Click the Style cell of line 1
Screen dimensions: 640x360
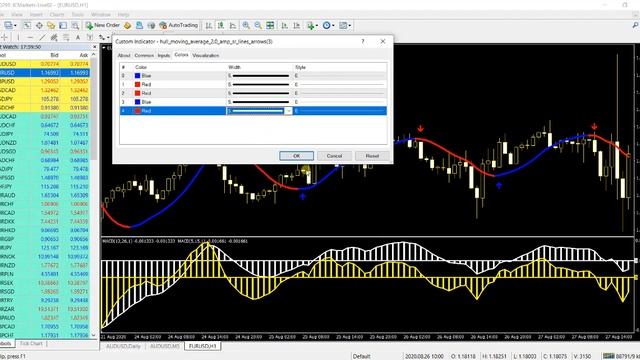click(x=340, y=84)
